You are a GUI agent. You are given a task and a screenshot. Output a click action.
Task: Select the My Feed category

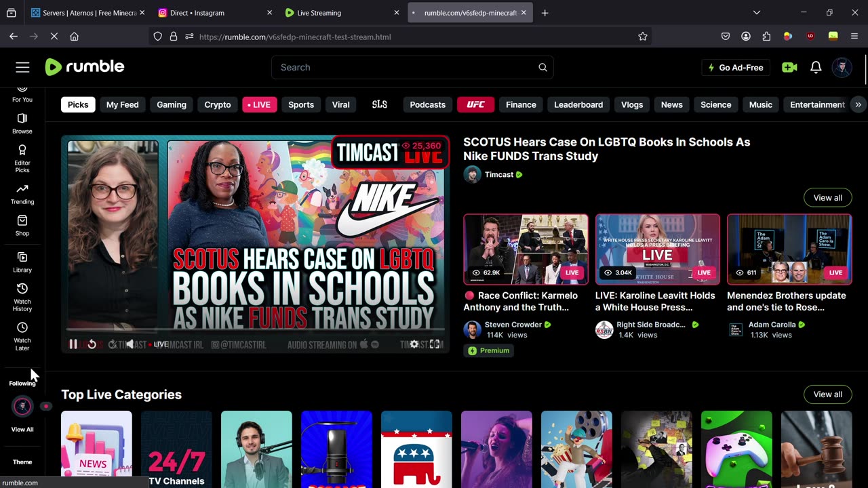click(x=123, y=104)
